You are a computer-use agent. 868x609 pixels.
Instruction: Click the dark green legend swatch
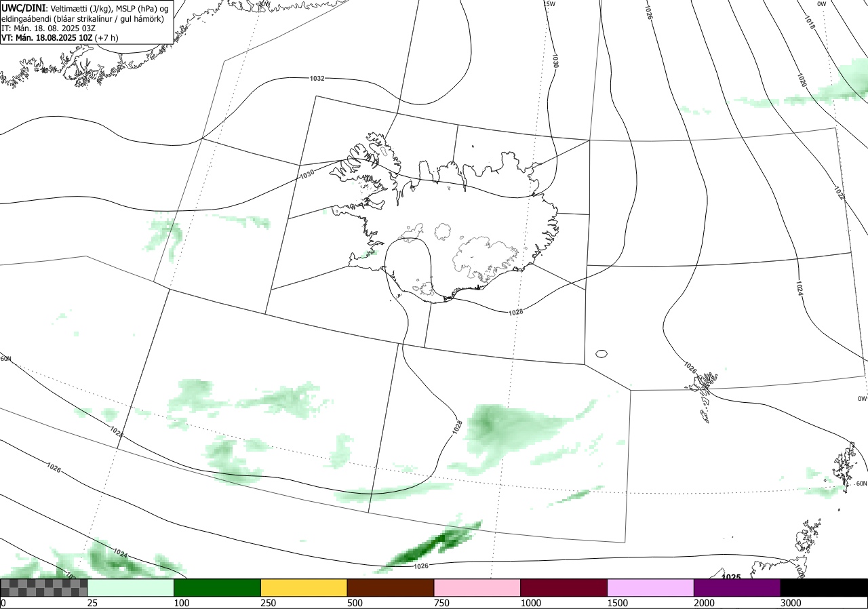pos(218,587)
